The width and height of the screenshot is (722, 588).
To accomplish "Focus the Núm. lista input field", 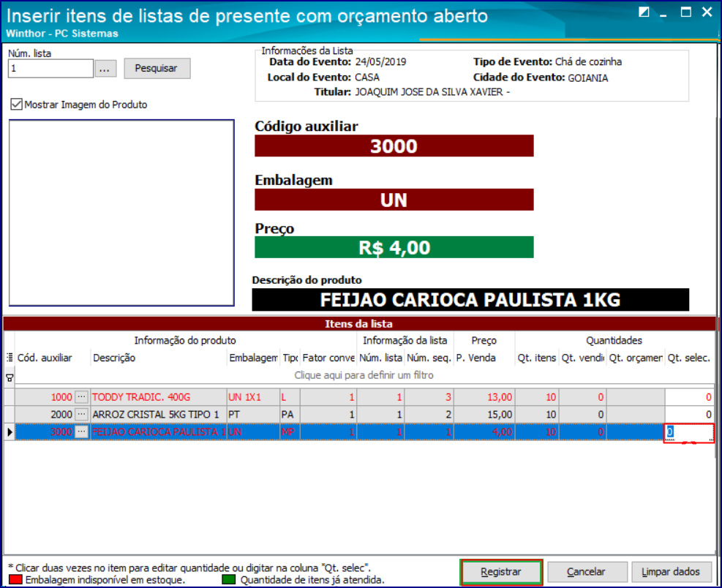I will click(x=50, y=69).
